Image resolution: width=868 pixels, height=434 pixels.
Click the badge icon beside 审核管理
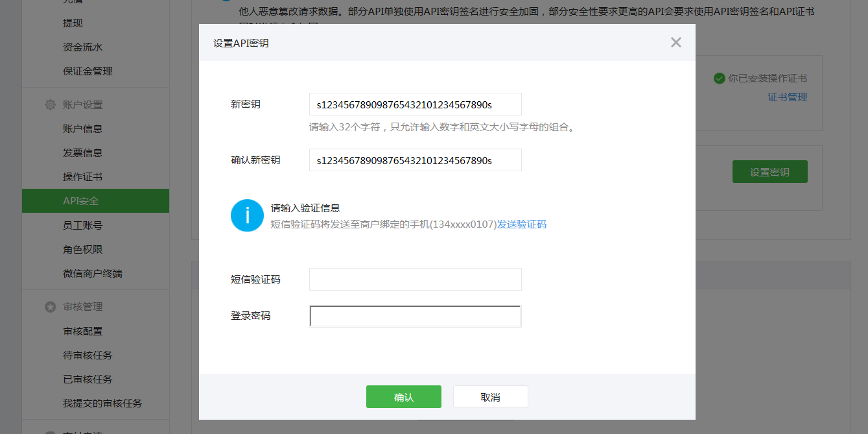point(51,306)
